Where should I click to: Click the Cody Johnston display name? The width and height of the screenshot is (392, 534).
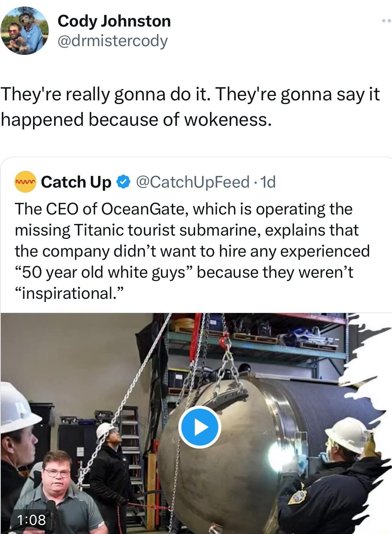click(x=114, y=21)
